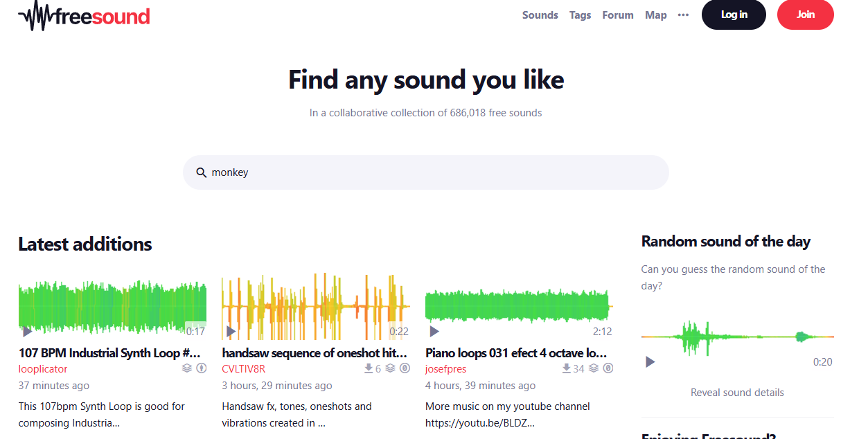Screen dimensions: 868x439
Task: Play the handsaw sequence sound
Action: [231, 332]
